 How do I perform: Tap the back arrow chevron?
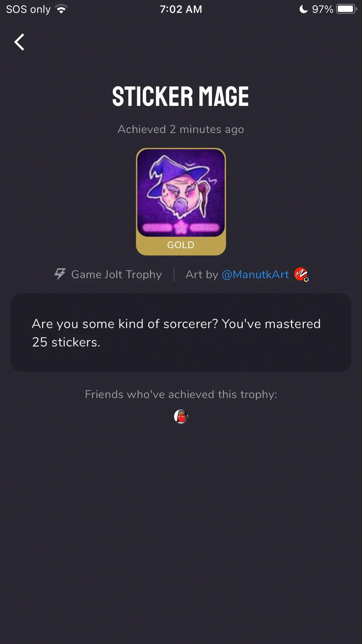point(19,42)
